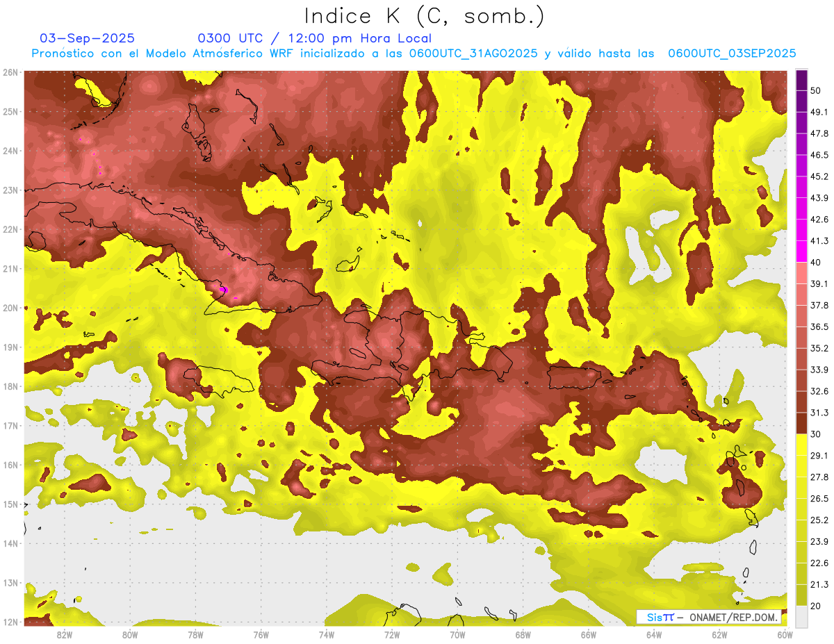
Task: Click the longitude label "62W"
Action: [719, 635]
